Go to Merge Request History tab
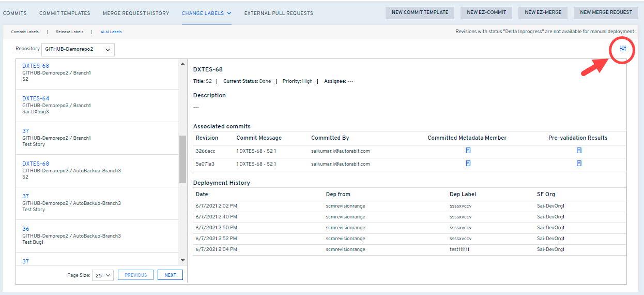Screen dimensions: 644x295 [136, 13]
